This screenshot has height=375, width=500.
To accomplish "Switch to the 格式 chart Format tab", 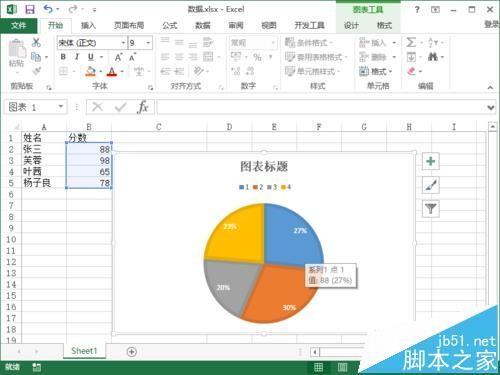I will (x=384, y=25).
